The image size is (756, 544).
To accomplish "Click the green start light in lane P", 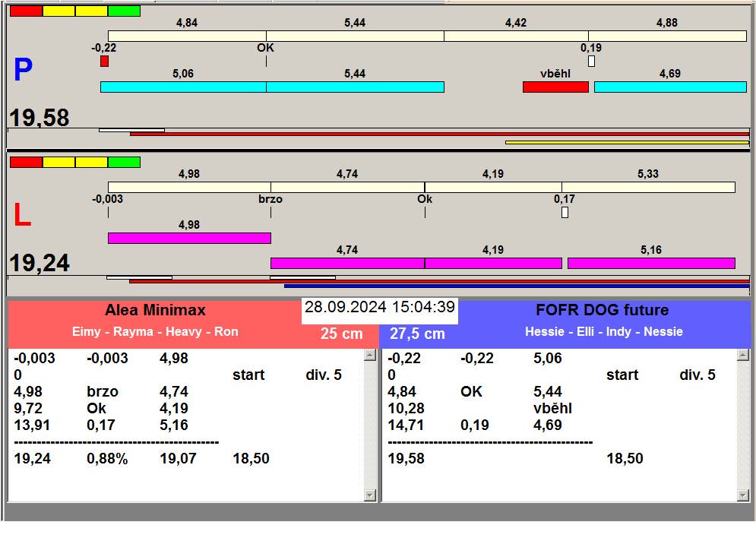I will (124, 11).
